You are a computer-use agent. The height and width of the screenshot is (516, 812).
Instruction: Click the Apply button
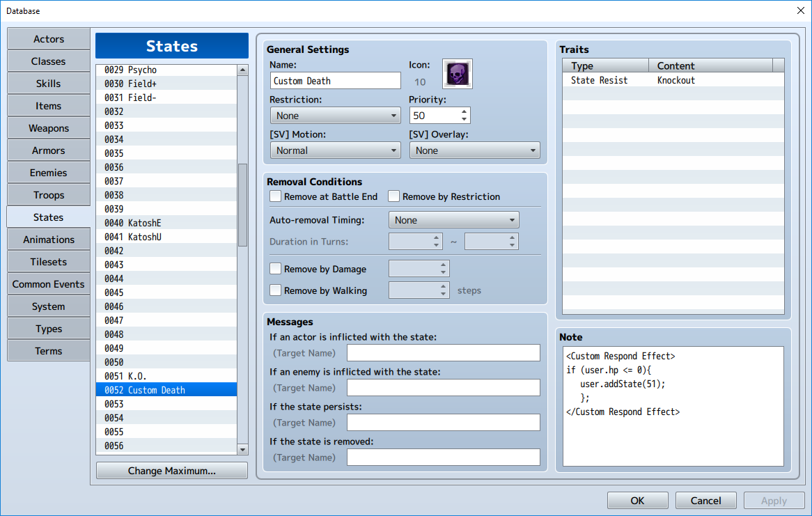(x=774, y=501)
